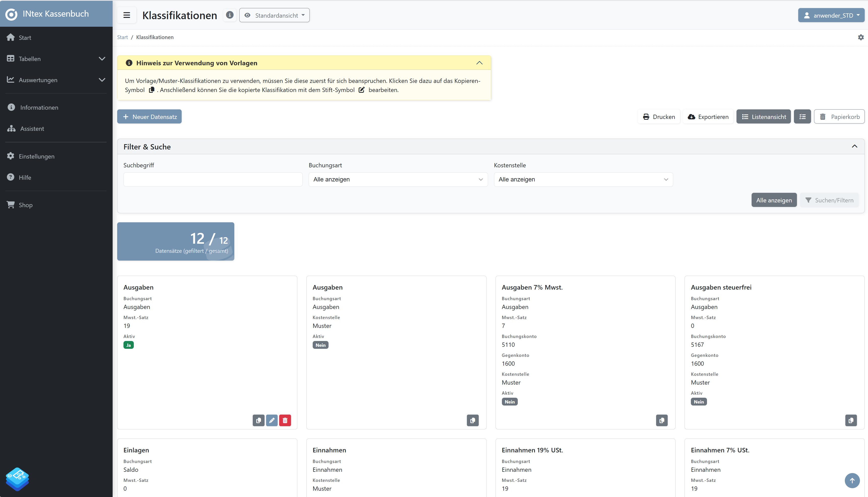The width and height of the screenshot is (868, 497).
Task: Copy the Ausgaben steuerfrei classification
Action: coord(851,420)
